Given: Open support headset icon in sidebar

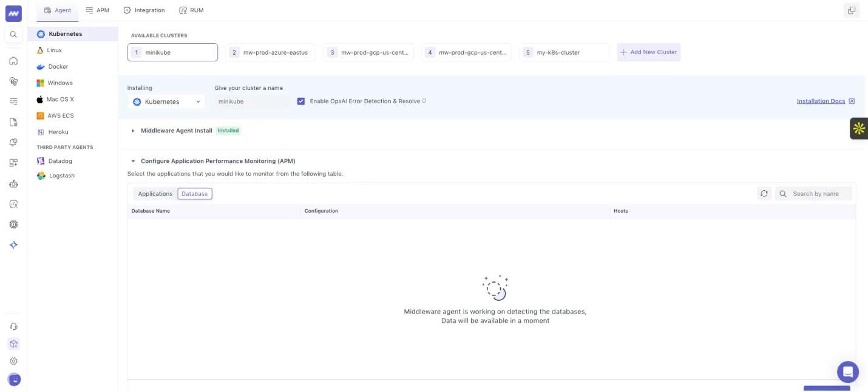Looking at the screenshot, I should tap(13, 326).
